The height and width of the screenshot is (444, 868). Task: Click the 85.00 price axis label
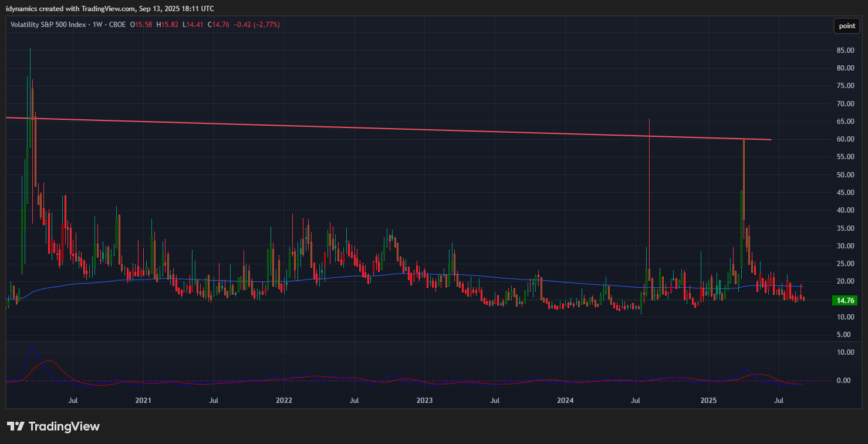point(845,51)
